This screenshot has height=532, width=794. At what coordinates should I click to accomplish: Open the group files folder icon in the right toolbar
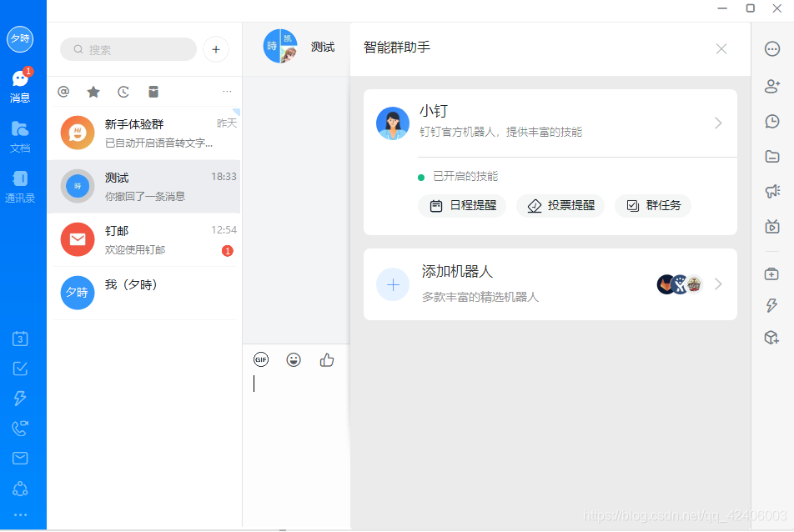(772, 157)
